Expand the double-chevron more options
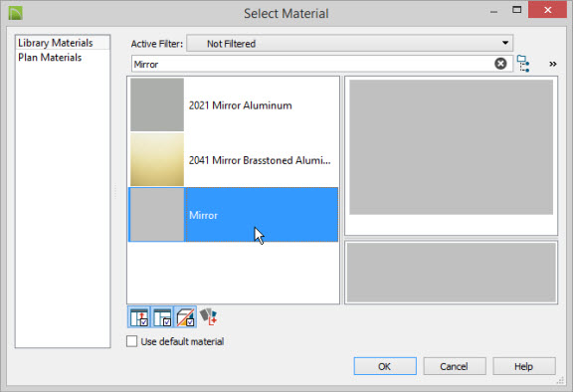Screen dimensions: 573x392 (552, 64)
